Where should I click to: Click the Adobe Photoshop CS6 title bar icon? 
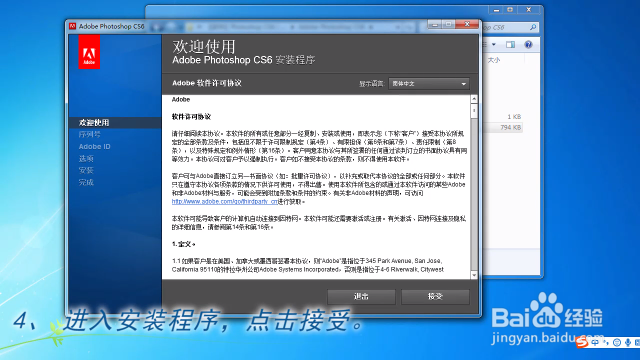pyautogui.click(x=72, y=26)
